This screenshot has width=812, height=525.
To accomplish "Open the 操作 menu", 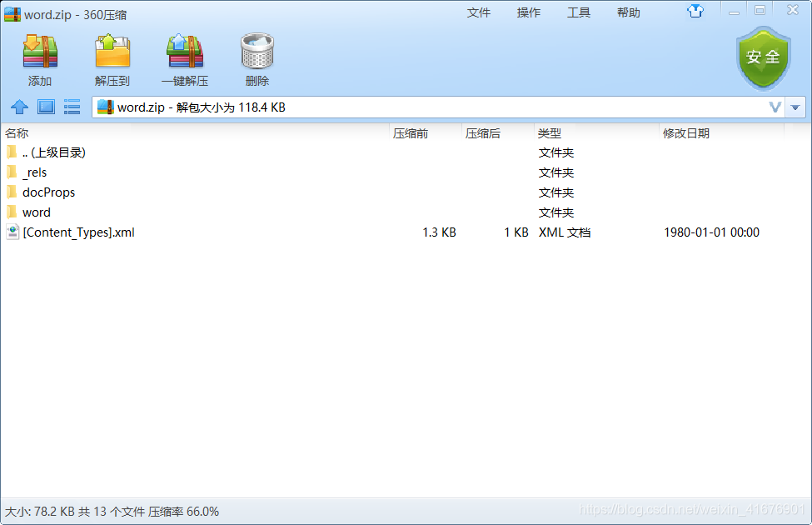I will [x=529, y=12].
